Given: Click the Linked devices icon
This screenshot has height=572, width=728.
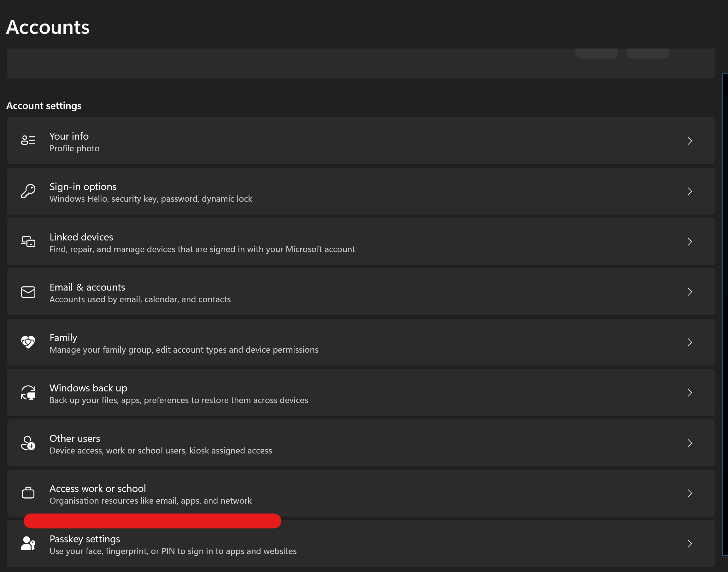Looking at the screenshot, I should point(28,241).
